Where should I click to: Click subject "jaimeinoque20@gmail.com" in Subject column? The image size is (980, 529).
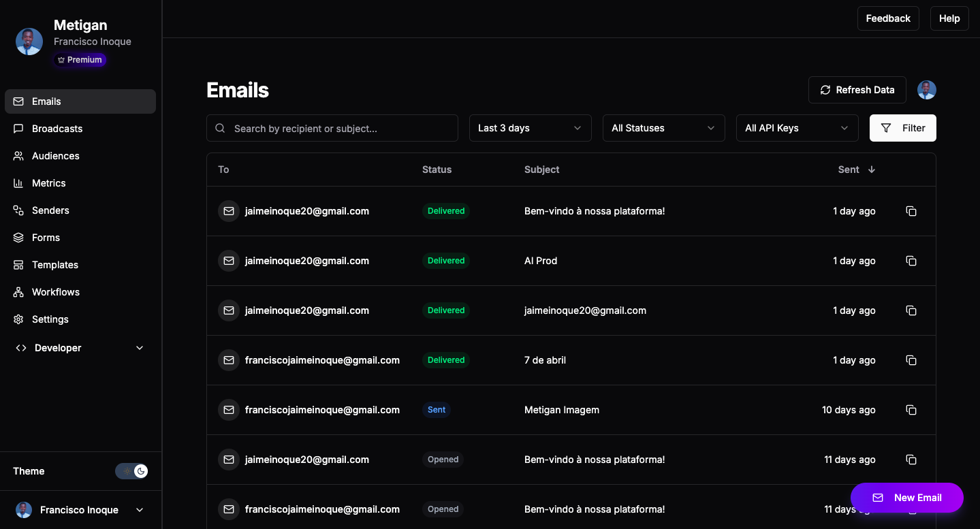585,310
